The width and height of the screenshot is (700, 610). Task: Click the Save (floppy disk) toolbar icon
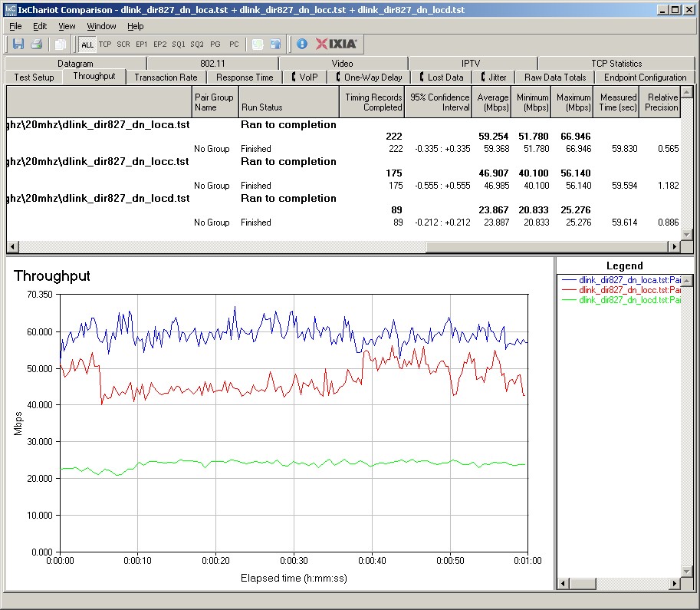tap(18, 44)
